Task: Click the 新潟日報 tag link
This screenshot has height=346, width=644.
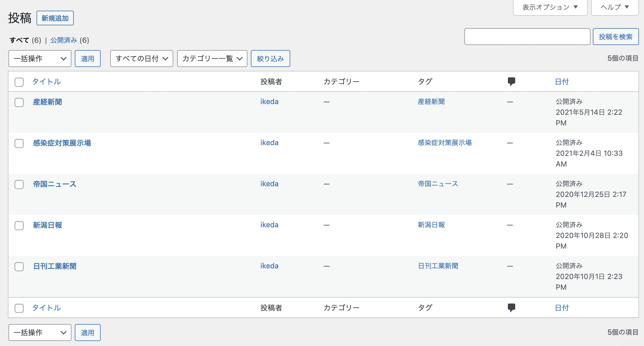Action: tap(431, 225)
